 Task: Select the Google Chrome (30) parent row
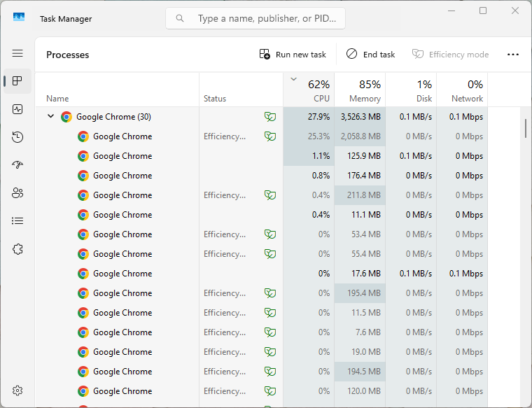pos(261,117)
